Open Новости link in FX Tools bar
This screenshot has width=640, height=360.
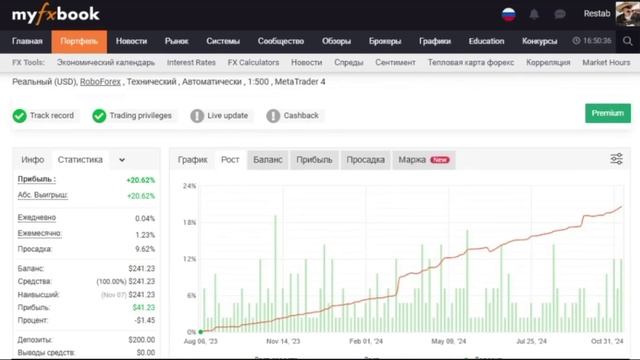pos(307,62)
